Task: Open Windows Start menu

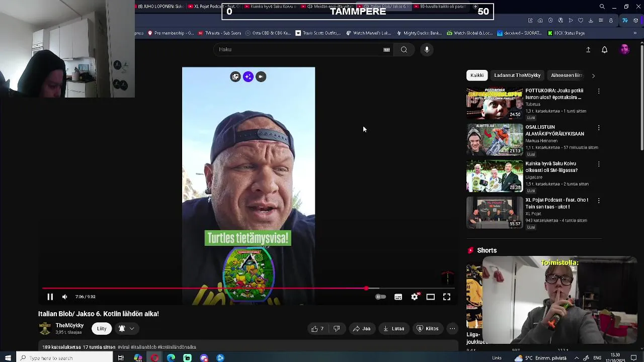Action: 8,358
